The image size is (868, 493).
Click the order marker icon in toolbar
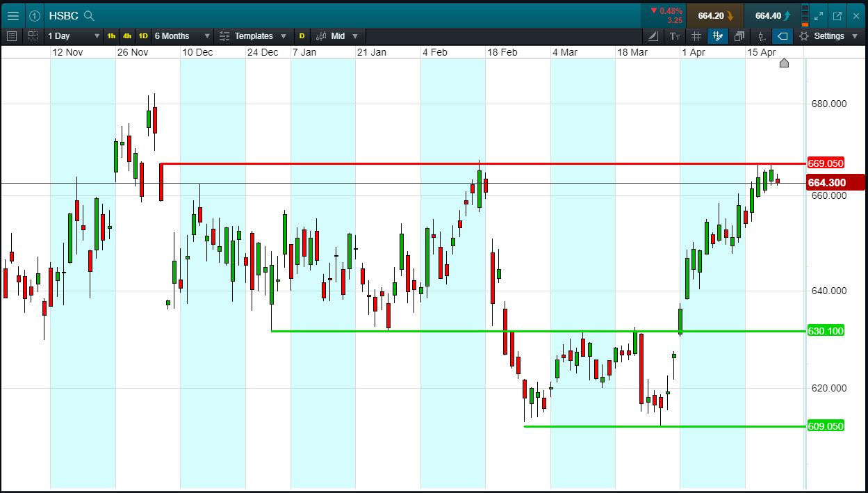click(x=761, y=35)
